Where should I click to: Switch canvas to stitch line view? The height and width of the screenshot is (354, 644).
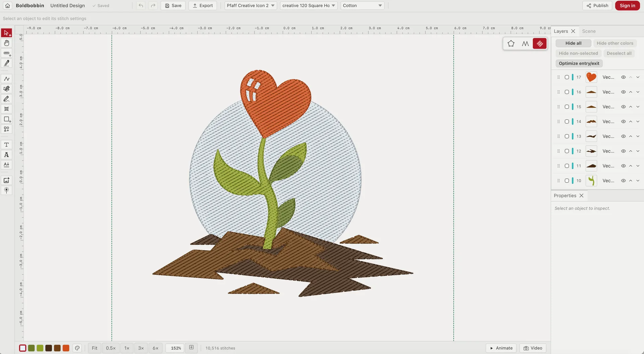click(x=525, y=44)
